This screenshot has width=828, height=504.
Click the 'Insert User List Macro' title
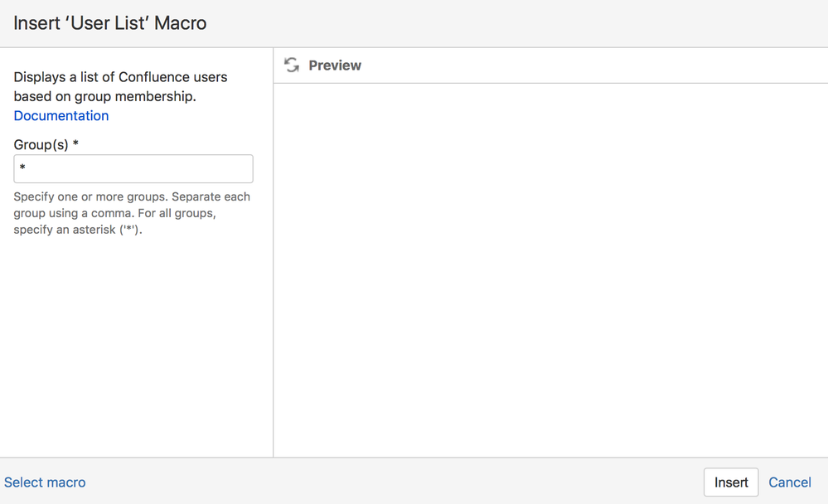coord(110,23)
